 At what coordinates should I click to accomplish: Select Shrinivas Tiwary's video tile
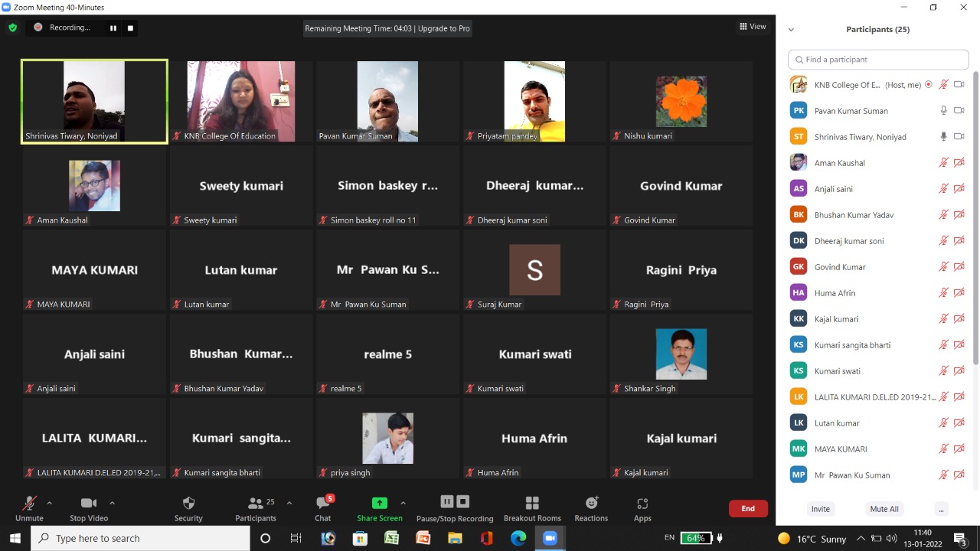(94, 101)
